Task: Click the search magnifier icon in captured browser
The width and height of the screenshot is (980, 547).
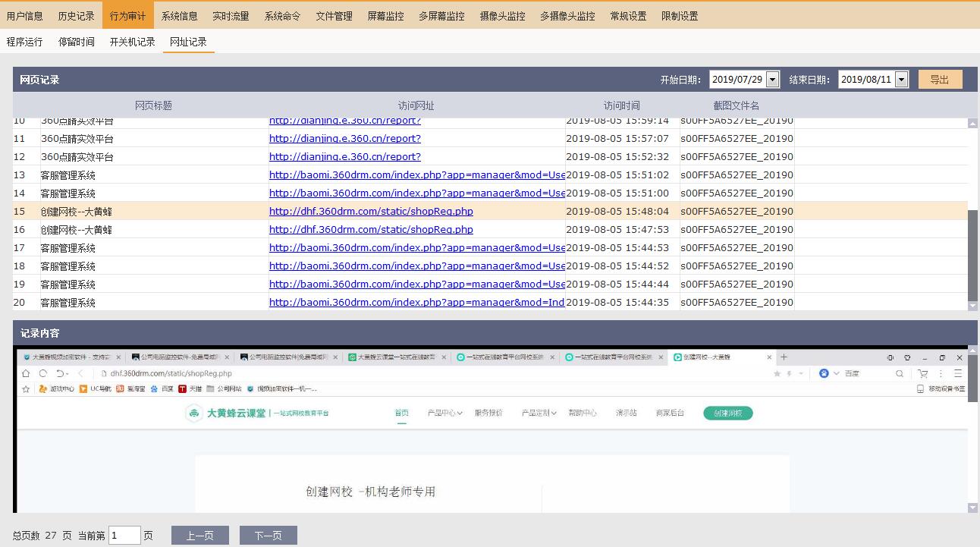Action: 900,373
